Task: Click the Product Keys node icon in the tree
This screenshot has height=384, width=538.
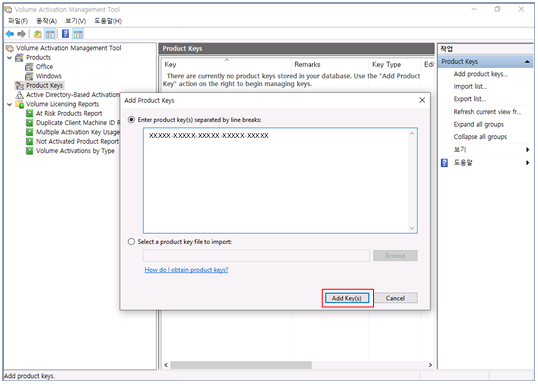Action: point(20,85)
